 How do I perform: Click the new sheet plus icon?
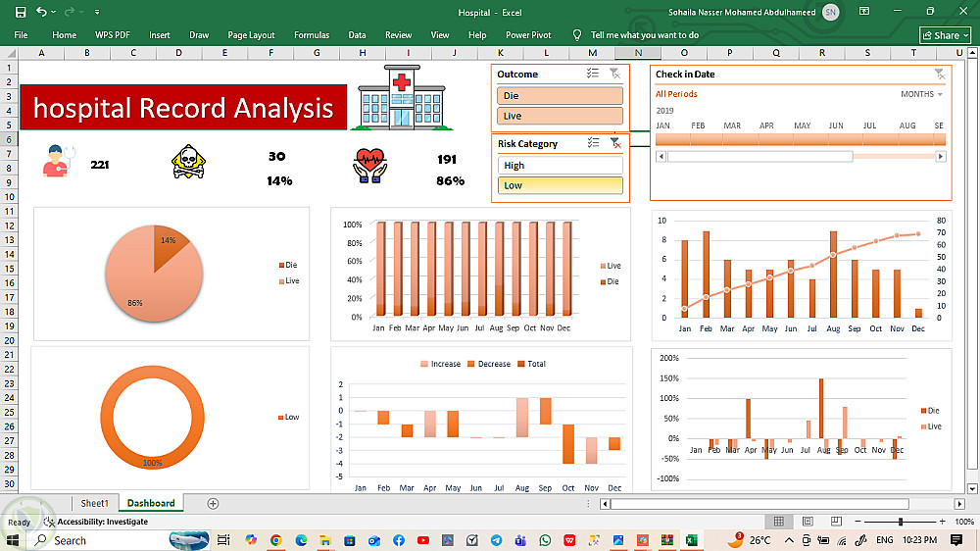(213, 504)
